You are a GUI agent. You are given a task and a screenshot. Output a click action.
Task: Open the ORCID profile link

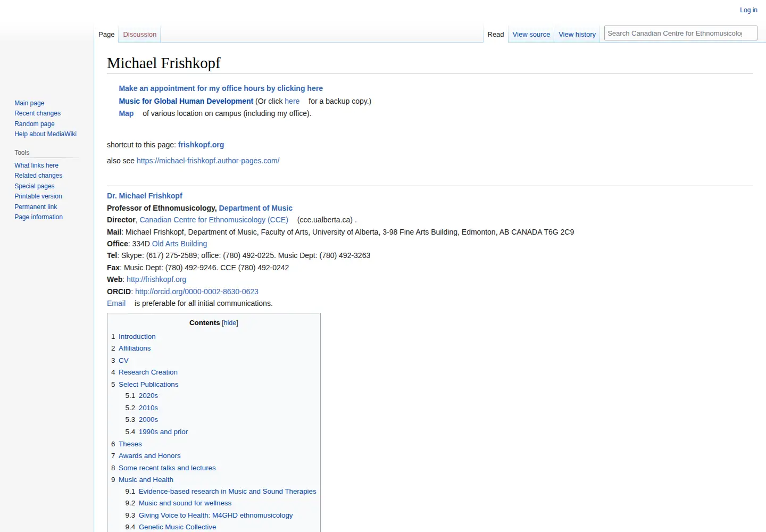(197, 292)
